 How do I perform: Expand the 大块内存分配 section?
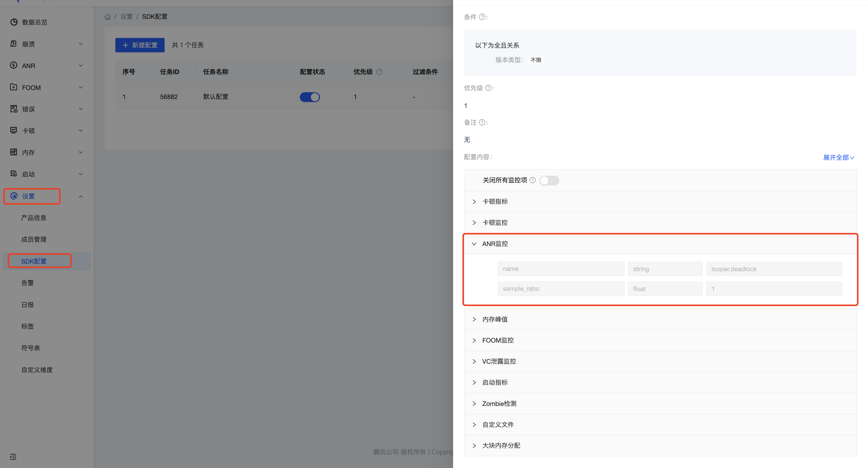(x=660, y=446)
